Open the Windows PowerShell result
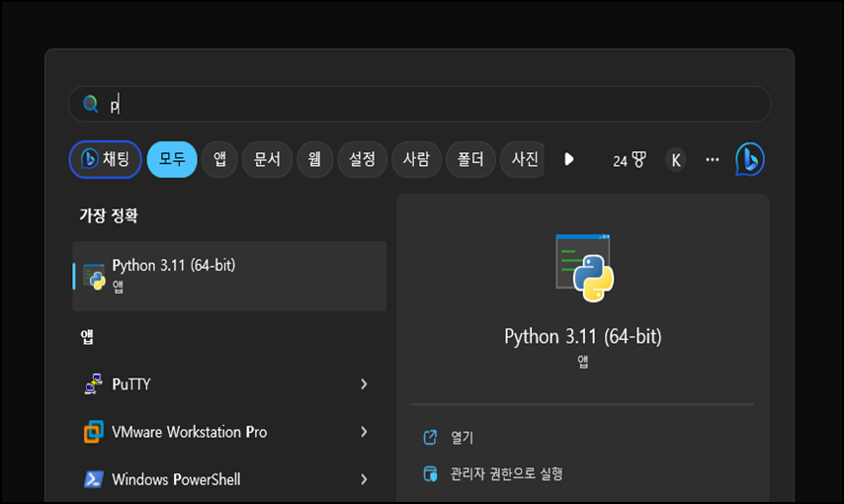 (230, 479)
